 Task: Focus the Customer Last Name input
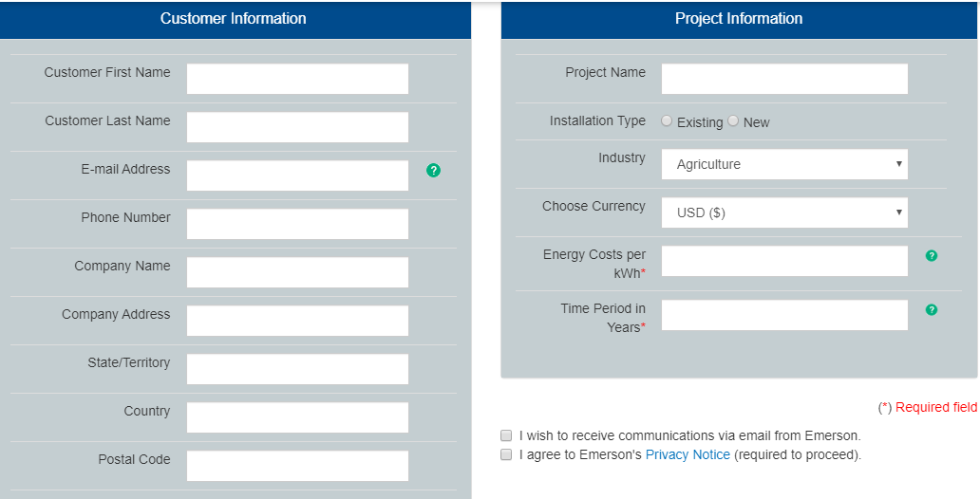click(297, 127)
